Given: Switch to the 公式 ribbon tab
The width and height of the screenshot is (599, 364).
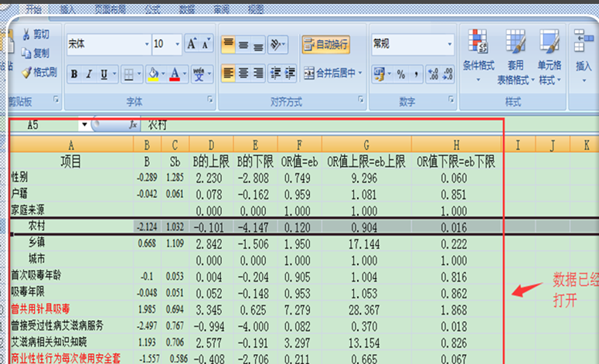Looking at the screenshot, I should click(x=152, y=9).
